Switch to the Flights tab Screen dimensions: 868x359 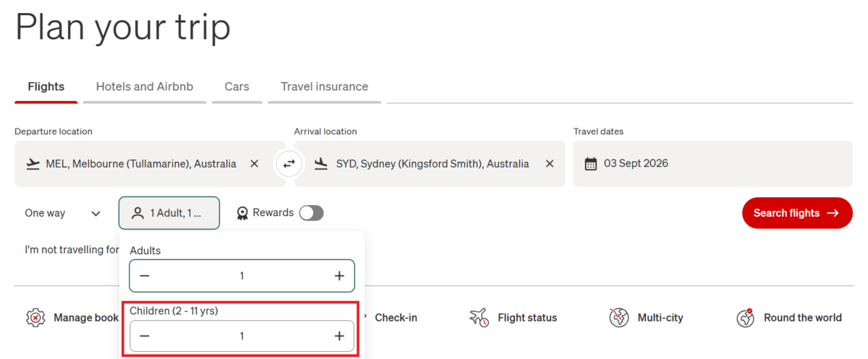tap(46, 87)
